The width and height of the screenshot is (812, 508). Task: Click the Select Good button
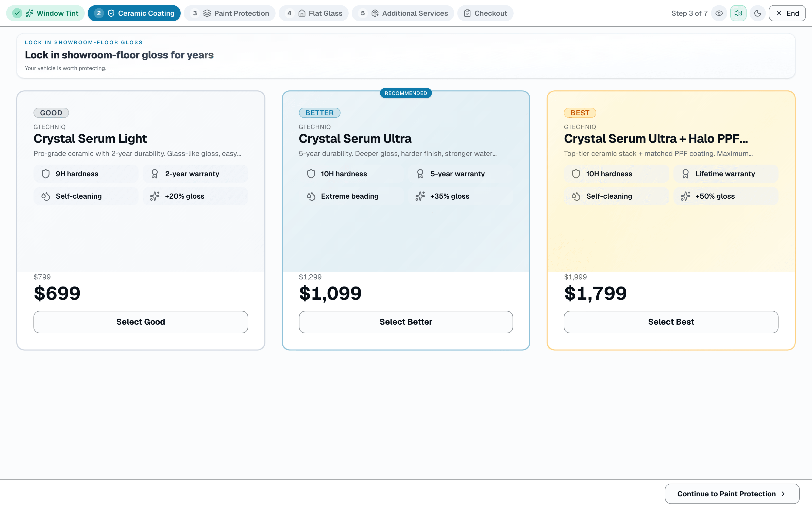coord(141,322)
